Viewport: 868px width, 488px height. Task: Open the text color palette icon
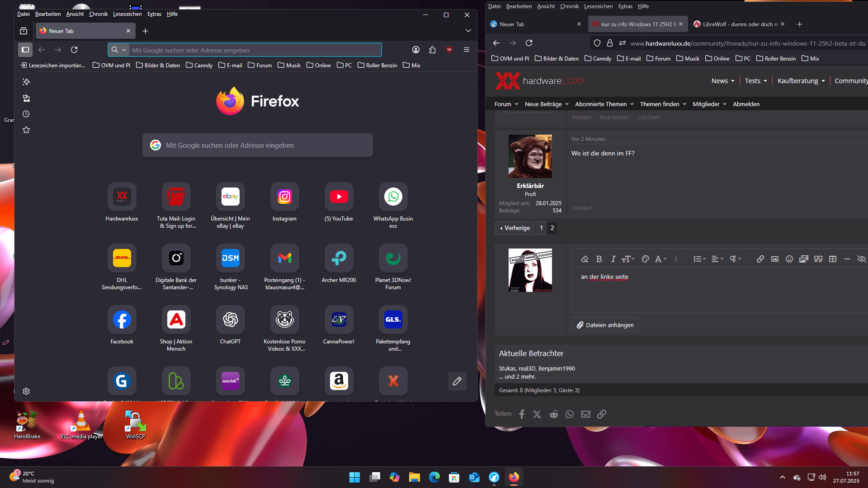point(645,259)
